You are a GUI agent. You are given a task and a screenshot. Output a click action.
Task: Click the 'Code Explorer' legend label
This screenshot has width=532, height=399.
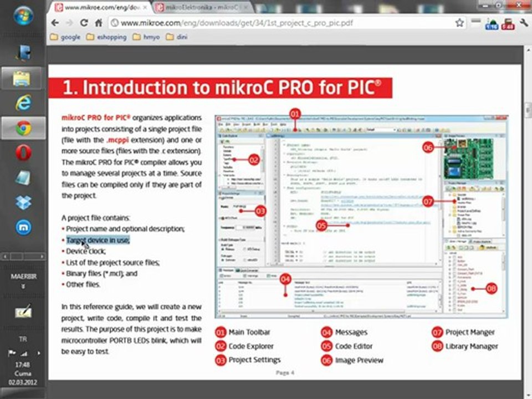(x=251, y=346)
